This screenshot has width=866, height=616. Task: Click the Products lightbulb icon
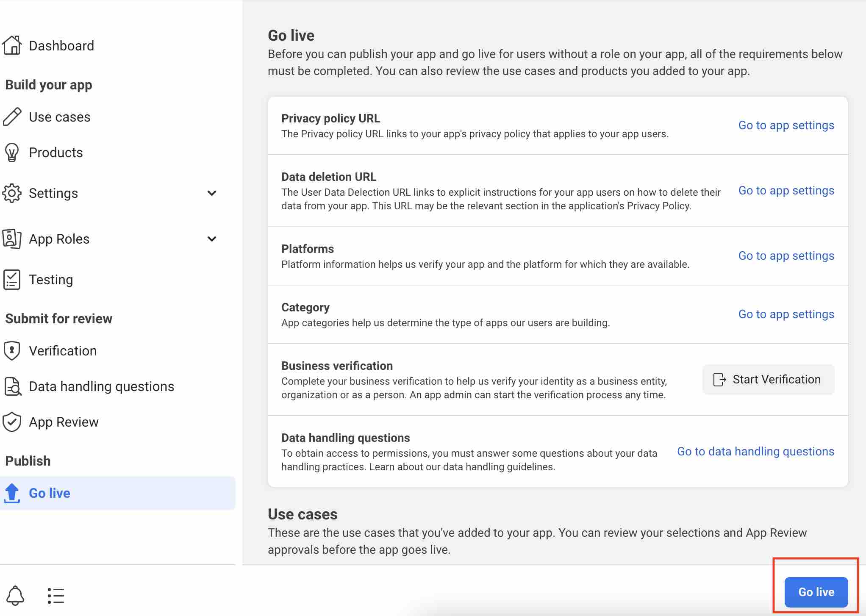[x=12, y=153]
